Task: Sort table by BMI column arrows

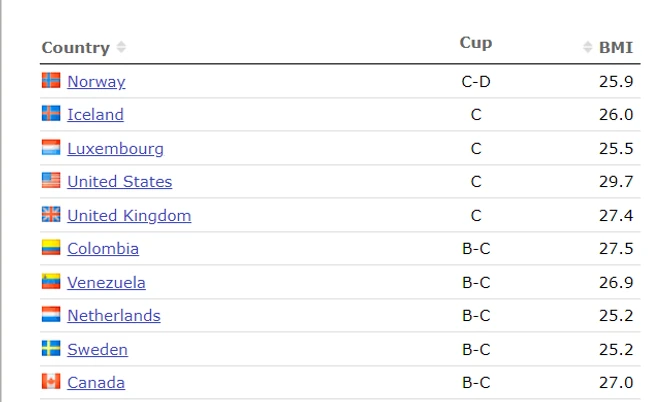Action: (x=588, y=47)
